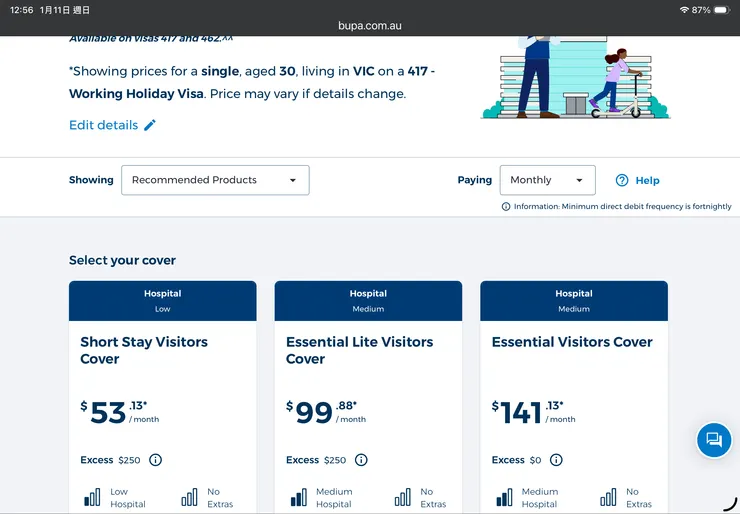Show excess info for Essential Lite Visitors
Screen dimensions: 740x514
(x=361, y=460)
